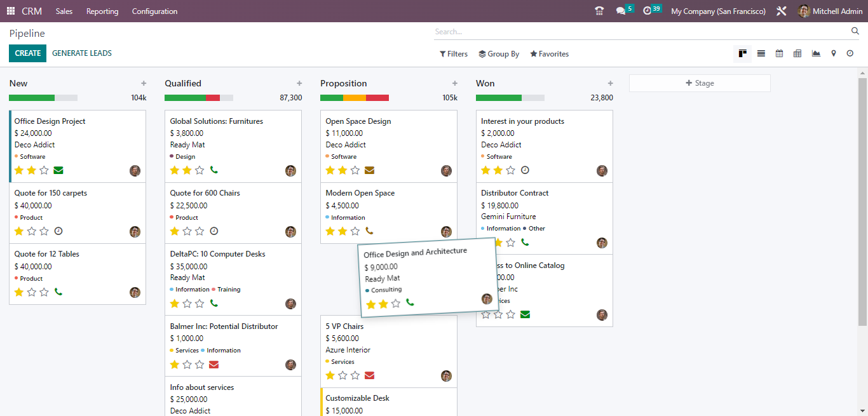This screenshot has width=868, height=416.
Task: Open the Group By dropdown
Action: pos(499,54)
